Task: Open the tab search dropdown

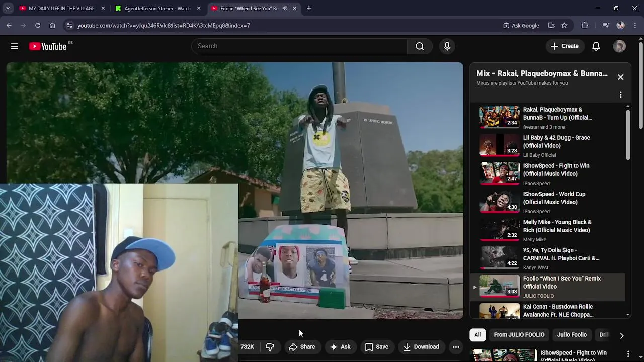Action: (8, 8)
